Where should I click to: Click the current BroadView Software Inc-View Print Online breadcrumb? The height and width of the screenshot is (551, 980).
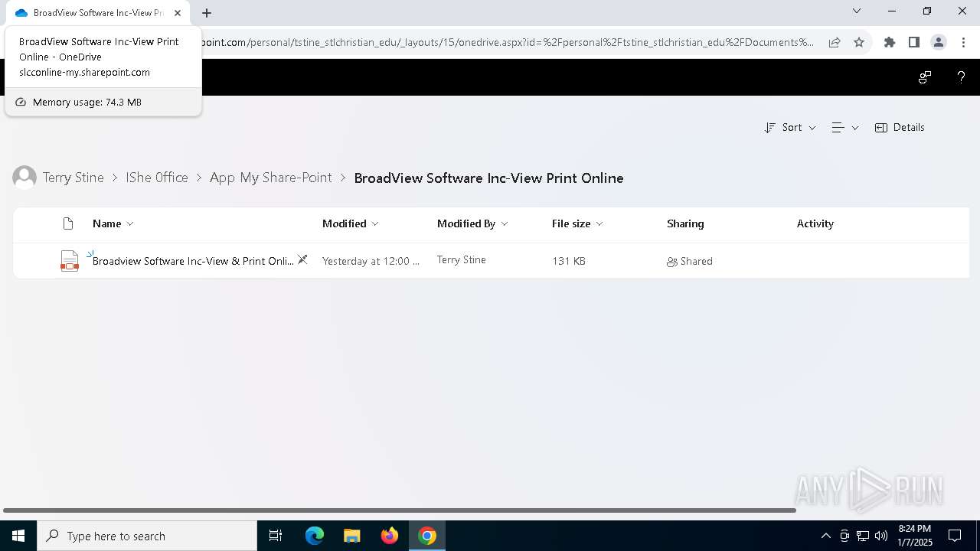tap(488, 178)
